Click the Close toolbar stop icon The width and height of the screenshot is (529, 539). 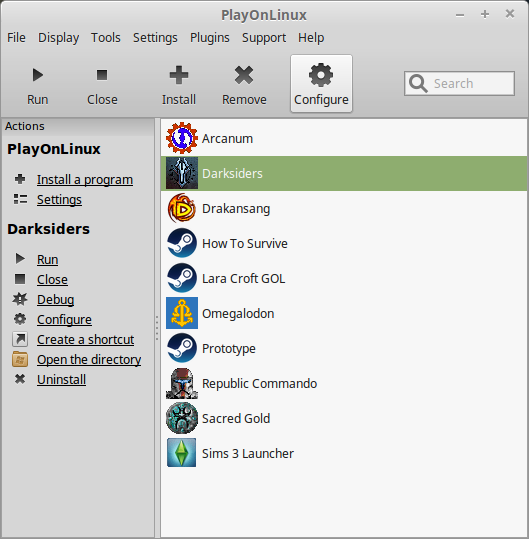[x=102, y=75]
